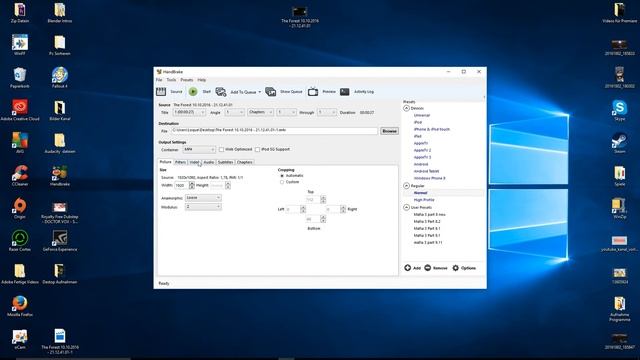Start encoding with the green play icon
The image size is (640, 360).
[193, 92]
